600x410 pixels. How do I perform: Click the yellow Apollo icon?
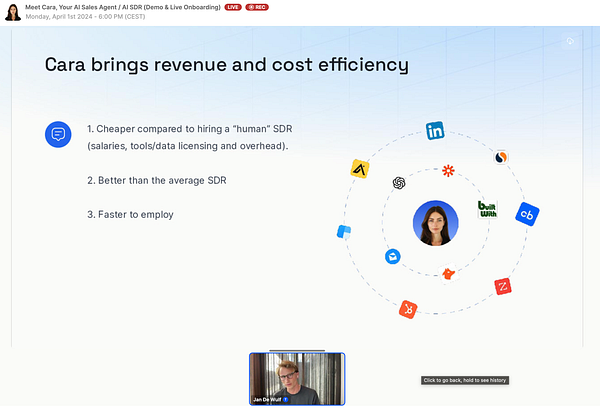click(360, 169)
